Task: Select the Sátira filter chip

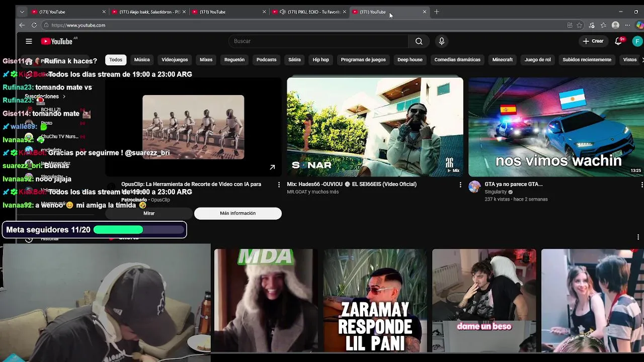Action: pyautogui.click(x=294, y=60)
